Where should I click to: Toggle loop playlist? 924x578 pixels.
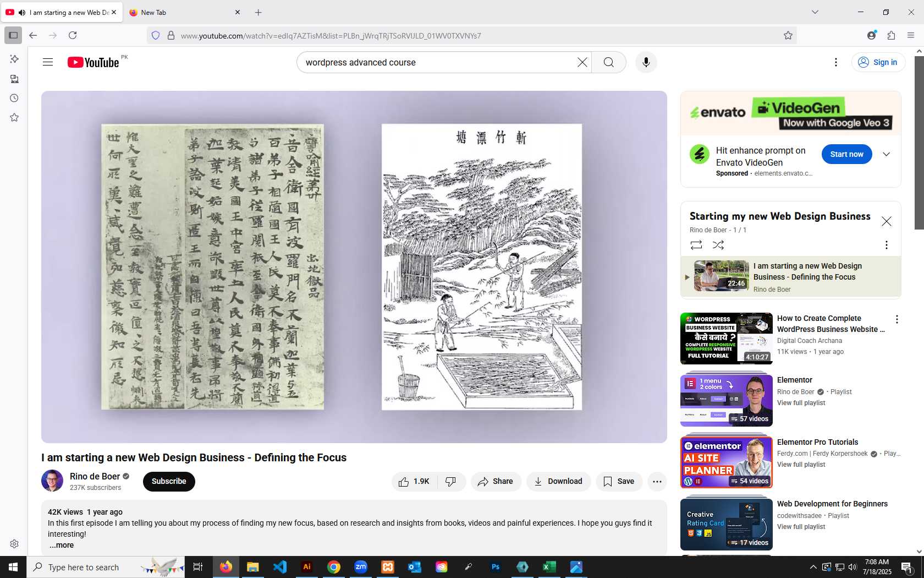(696, 245)
